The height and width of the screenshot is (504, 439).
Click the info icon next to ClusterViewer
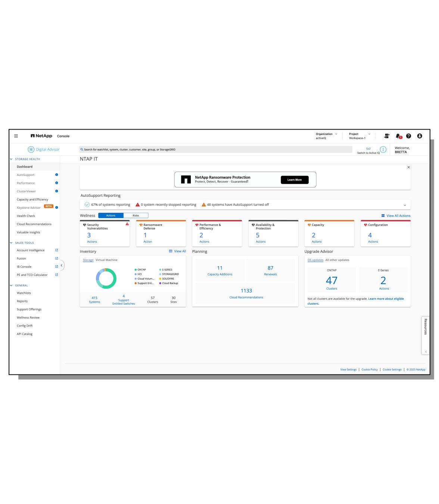(57, 191)
